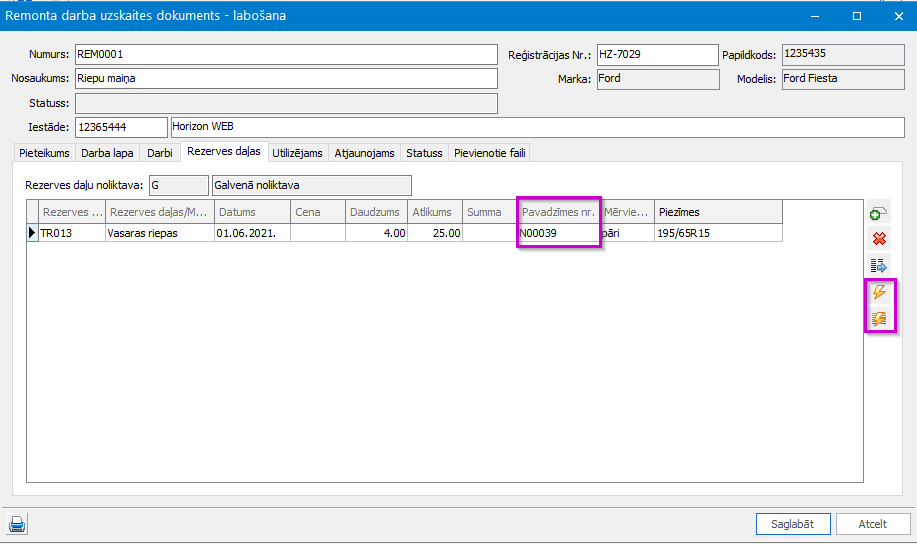Image resolution: width=917 pixels, height=544 pixels.
Task: Click the Papildkods field 1235435
Action: click(843, 55)
